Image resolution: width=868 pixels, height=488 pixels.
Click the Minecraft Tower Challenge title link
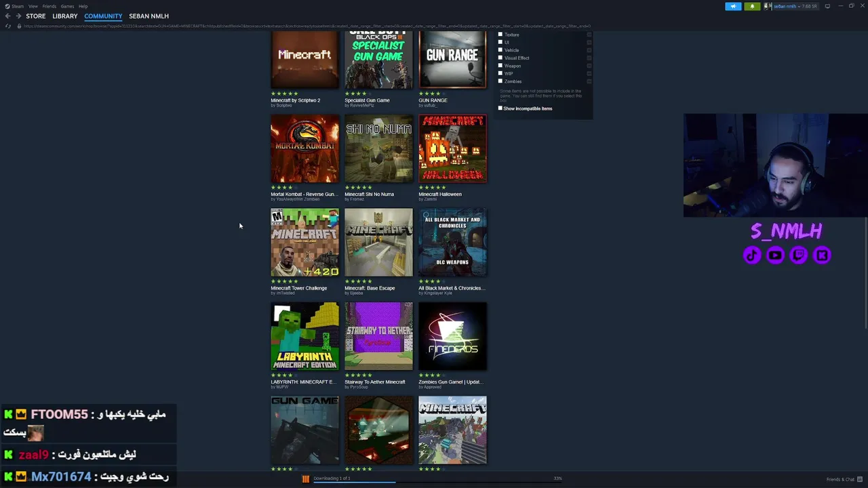(x=299, y=288)
